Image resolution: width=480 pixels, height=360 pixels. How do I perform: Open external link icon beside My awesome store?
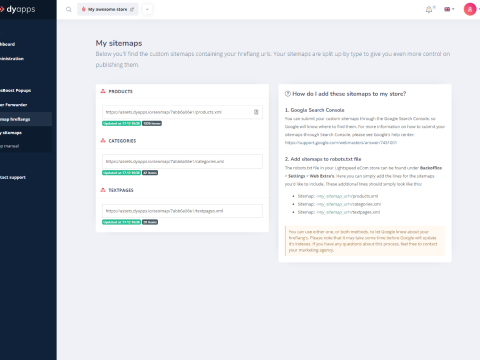[132, 9]
